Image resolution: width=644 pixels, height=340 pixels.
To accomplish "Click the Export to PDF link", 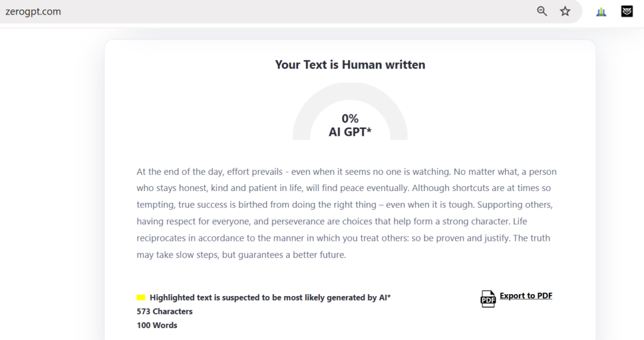I will click(x=526, y=295).
